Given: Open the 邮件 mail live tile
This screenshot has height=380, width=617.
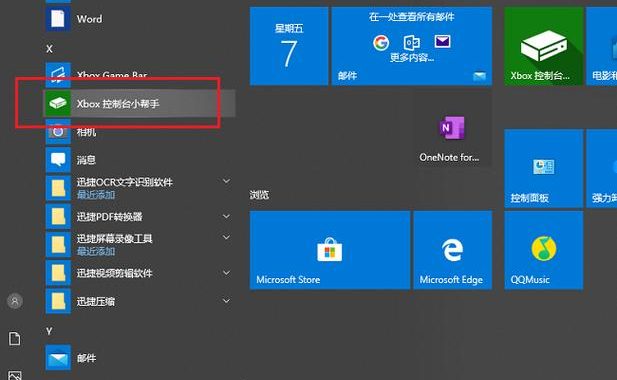Looking at the screenshot, I should click(x=412, y=46).
